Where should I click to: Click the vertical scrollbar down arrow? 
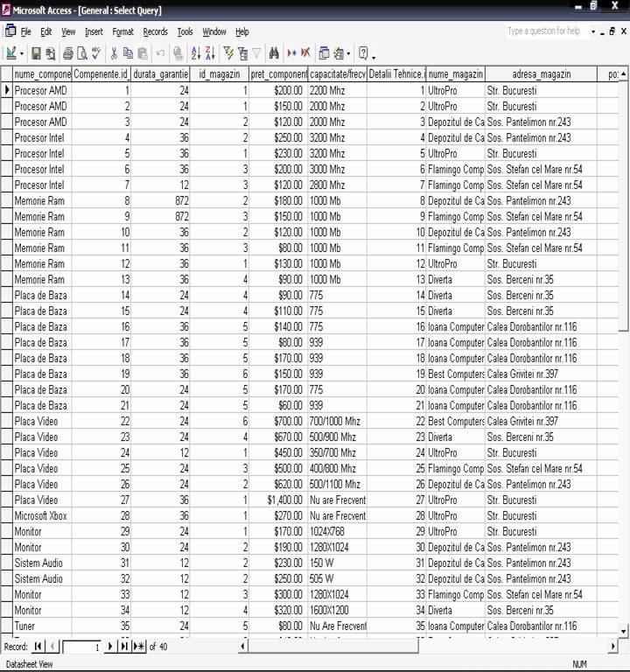pos(623,630)
